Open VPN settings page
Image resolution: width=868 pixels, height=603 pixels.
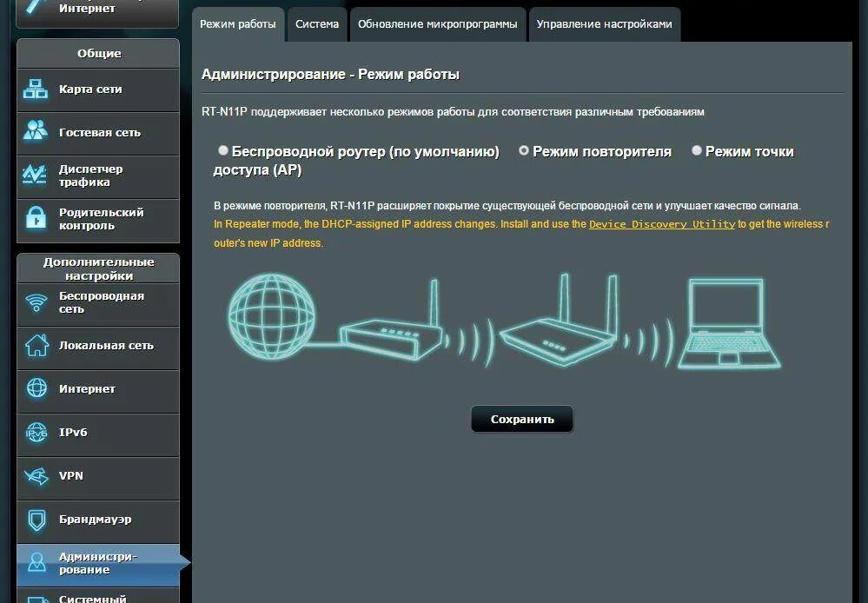[98, 478]
